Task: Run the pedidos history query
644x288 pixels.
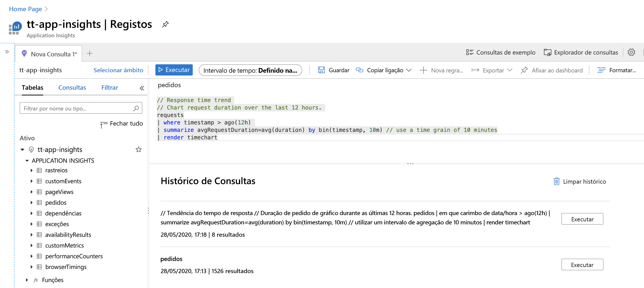Action: [582, 265]
